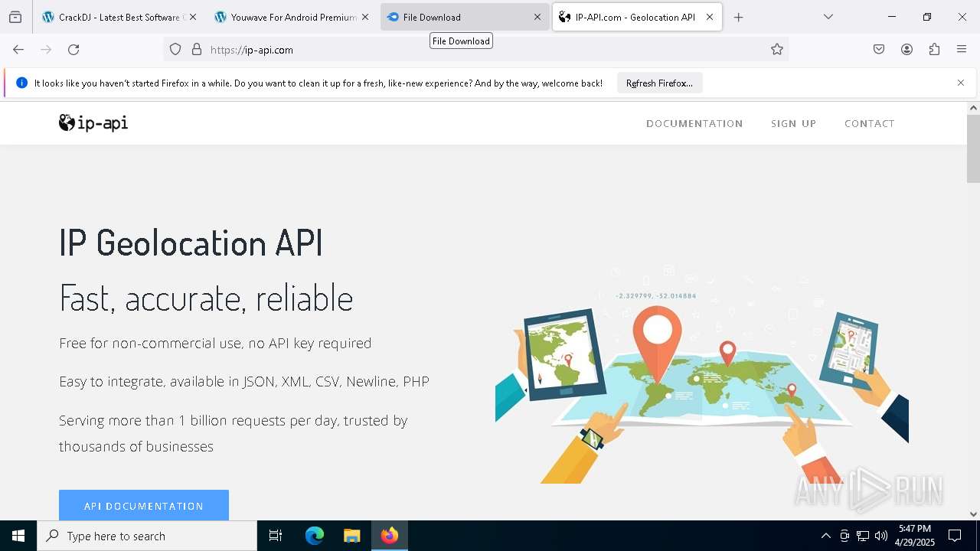Click Firefox taskbar icon
Image resolution: width=980 pixels, height=551 pixels.
[390, 536]
